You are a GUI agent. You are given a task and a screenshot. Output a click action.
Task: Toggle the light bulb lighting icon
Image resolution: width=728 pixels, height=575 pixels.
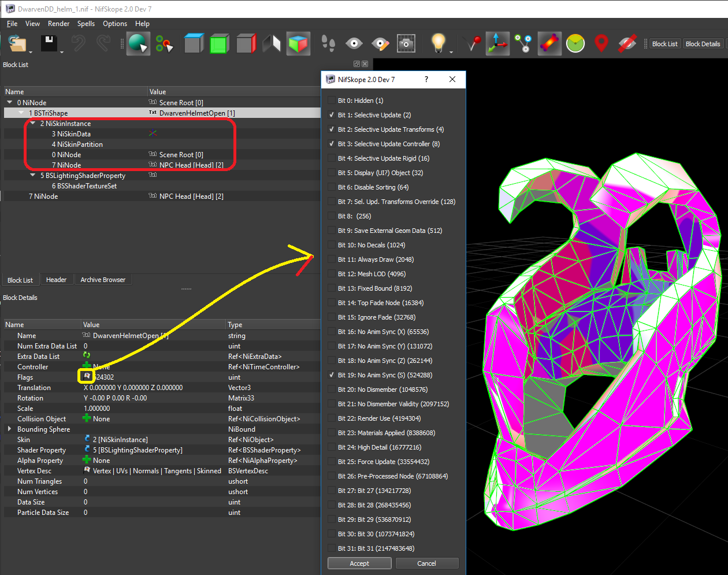click(439, 44)
